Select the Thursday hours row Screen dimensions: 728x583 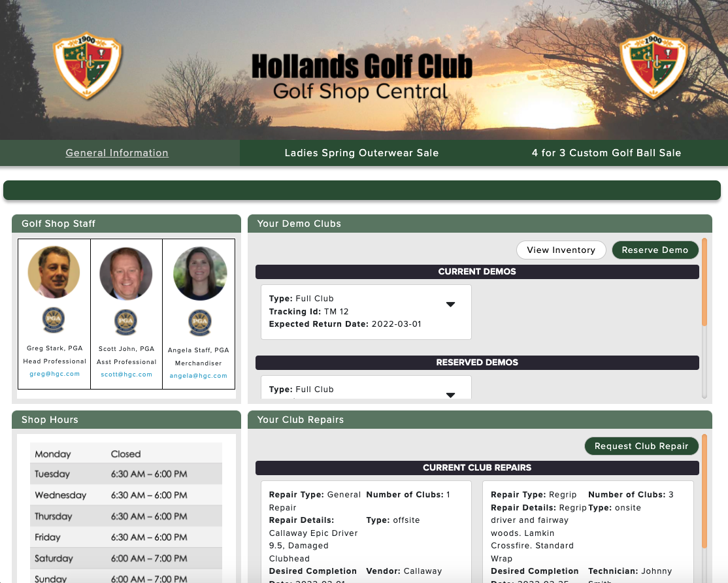126,516
